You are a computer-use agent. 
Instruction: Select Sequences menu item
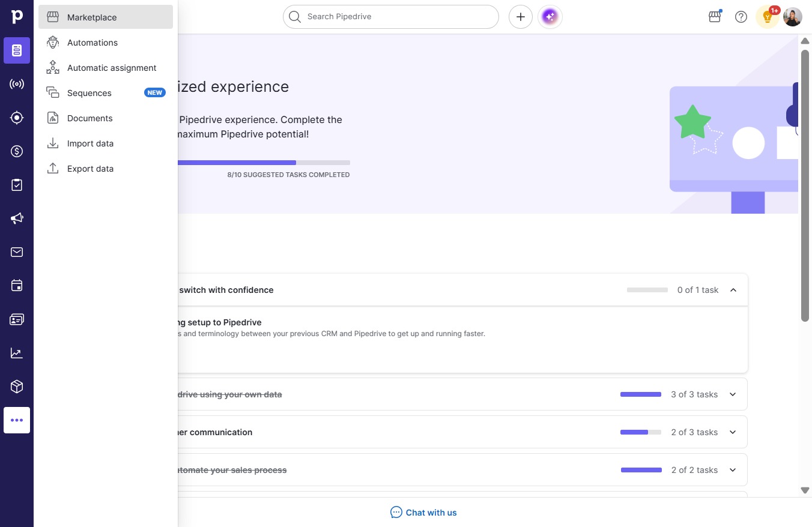tap(106, 93)
